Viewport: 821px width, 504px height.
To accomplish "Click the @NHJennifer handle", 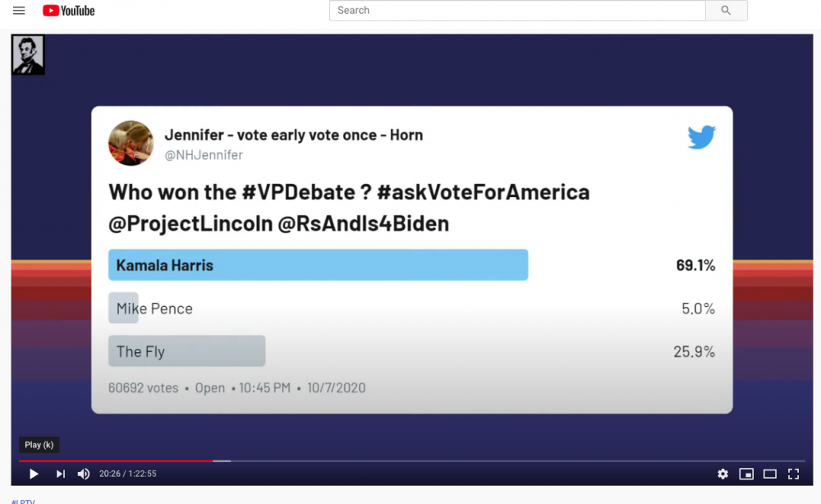I will pyautogui.click(x=204, y=155).
